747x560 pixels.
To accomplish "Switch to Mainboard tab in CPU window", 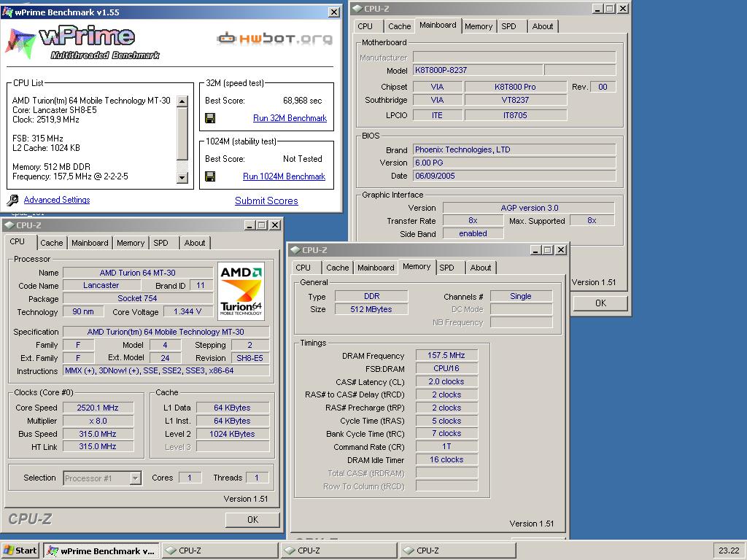I will 90,243.
